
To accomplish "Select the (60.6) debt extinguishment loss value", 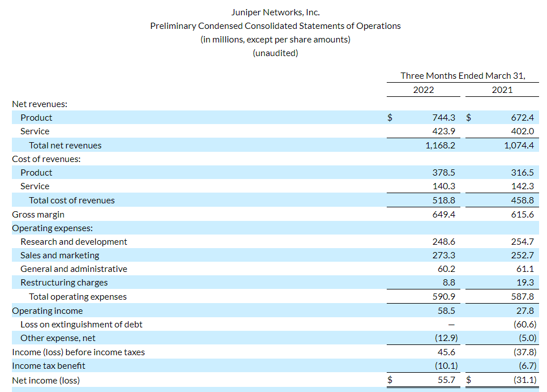I will pos(524,324).
